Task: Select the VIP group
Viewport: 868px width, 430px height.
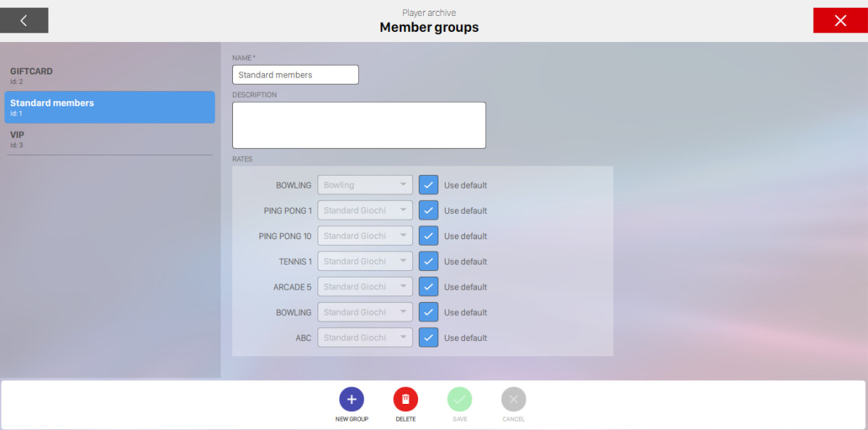Action: tap(109, 139)
